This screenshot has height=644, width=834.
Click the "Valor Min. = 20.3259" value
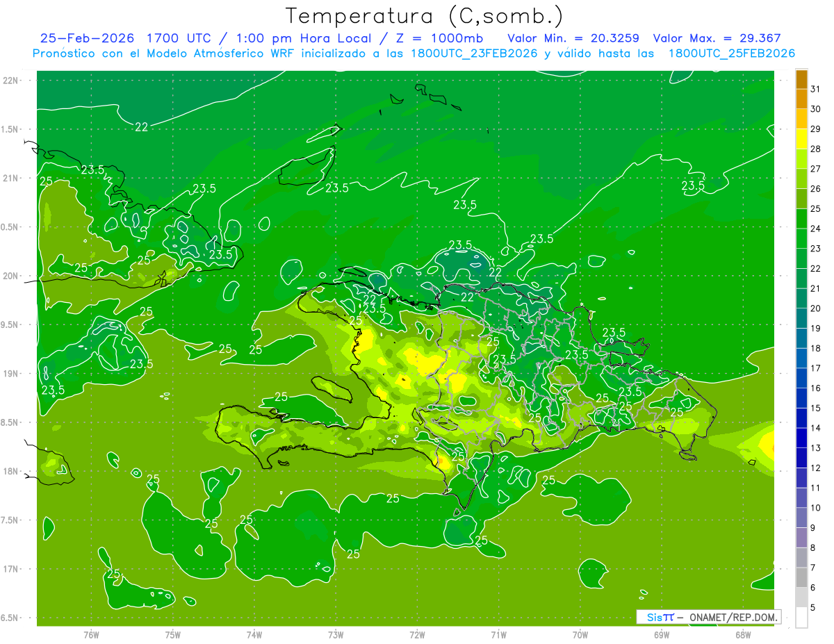pos(573,38)
